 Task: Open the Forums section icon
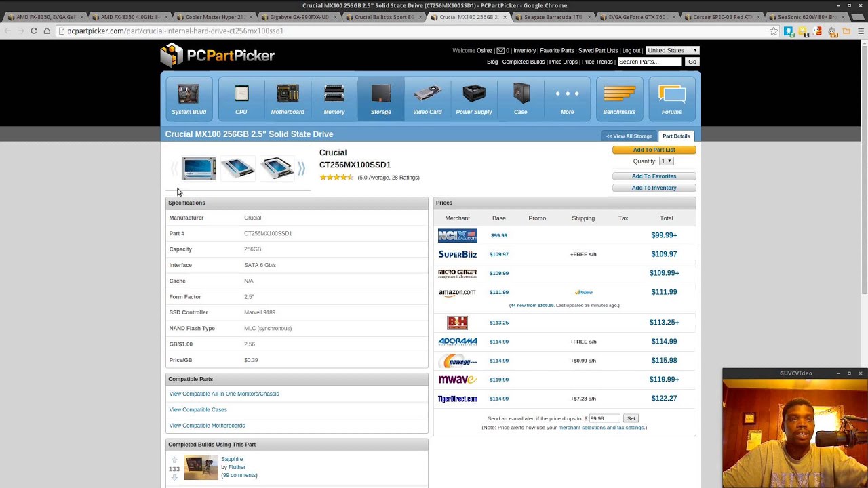672,99
